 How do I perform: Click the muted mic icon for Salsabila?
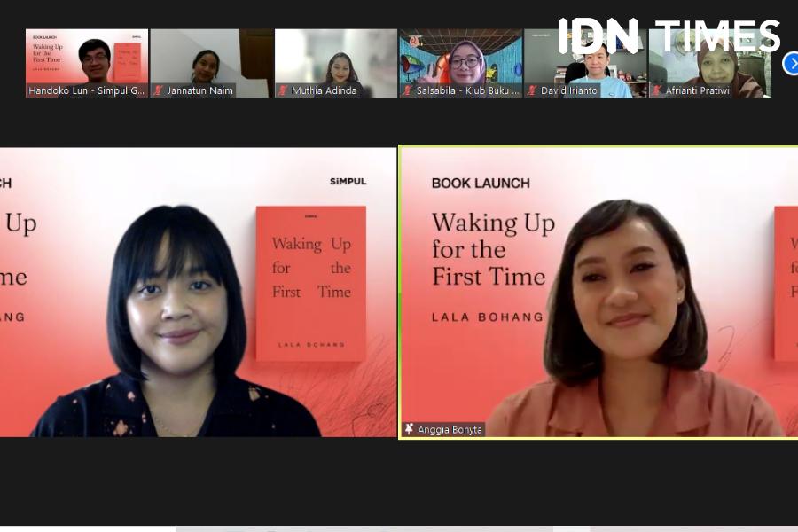tap(407, 90)
